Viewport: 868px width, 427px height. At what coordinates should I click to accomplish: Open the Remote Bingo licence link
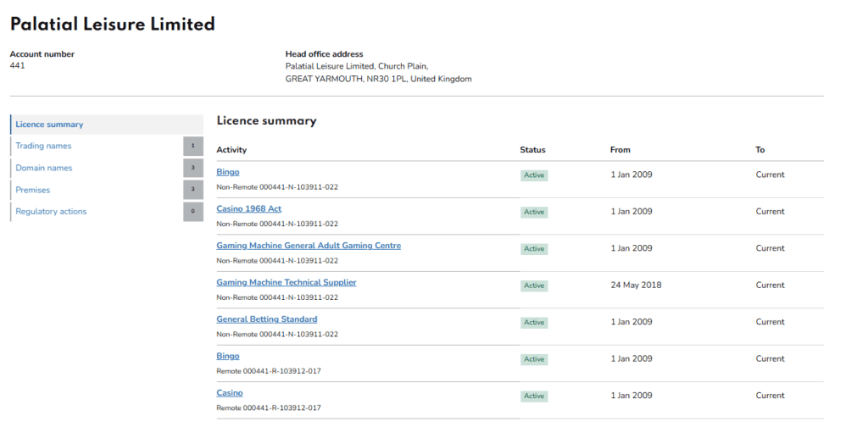pos(227,356)
